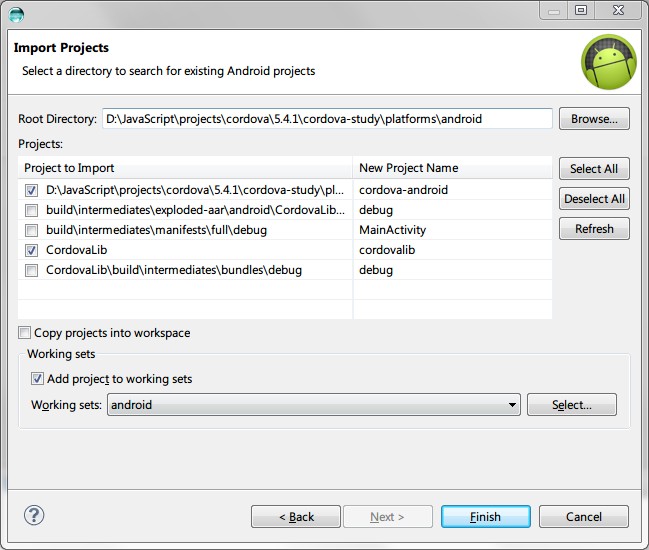Viewport: 649px width, 550px height.
Task: Select the cordovalib project name cell
Action: coord(387,250)
